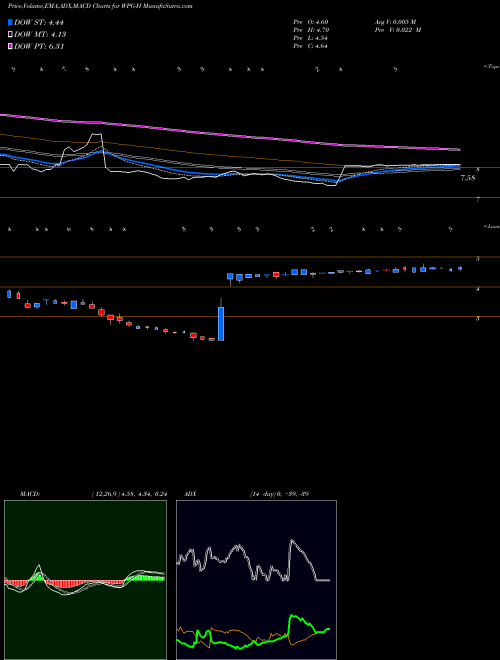Viewport: 500px width, 660px height.
Task: Click the tall blue breakout candlestick
Action: (221, 323)
